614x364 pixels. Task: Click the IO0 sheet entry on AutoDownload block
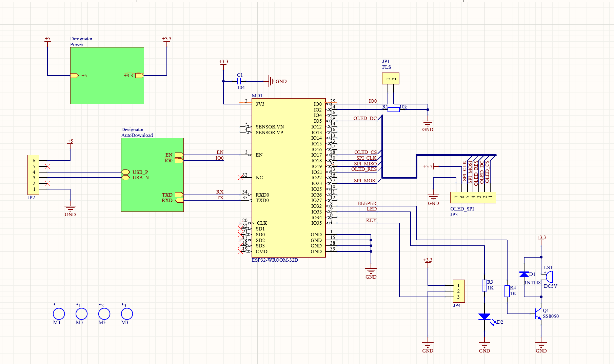(x=179, y=161)
